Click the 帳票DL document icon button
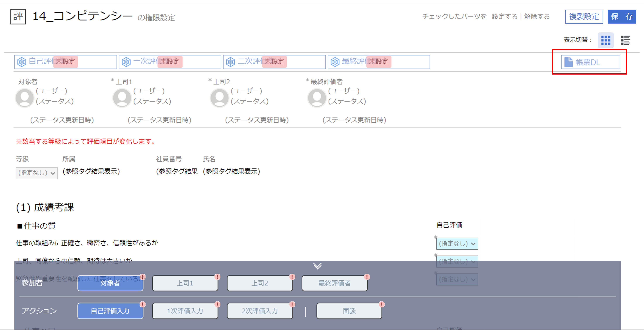The width and height of the screenshot is (644, 330). 590,62
